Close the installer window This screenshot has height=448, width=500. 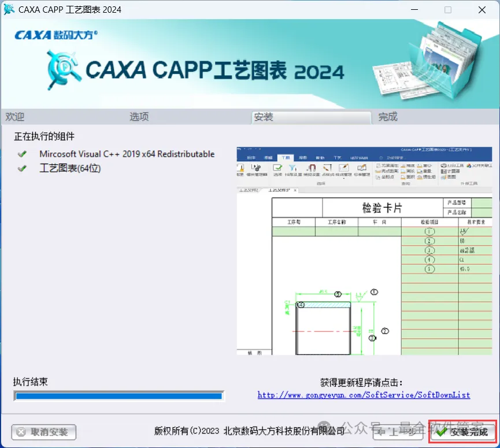coord(482,10)
